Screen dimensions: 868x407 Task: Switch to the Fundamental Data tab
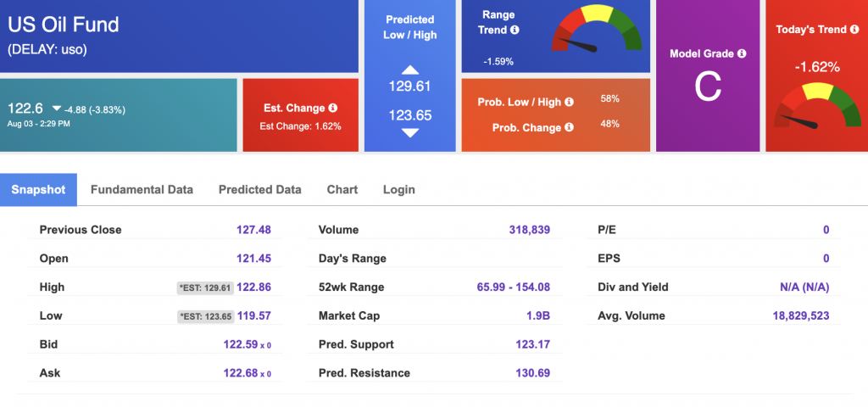142,189
